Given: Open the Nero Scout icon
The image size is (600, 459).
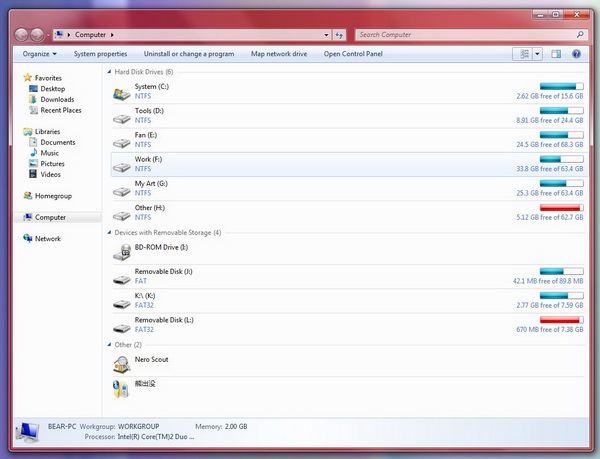Looking at the screenshot, I should (x=121, y=363).
